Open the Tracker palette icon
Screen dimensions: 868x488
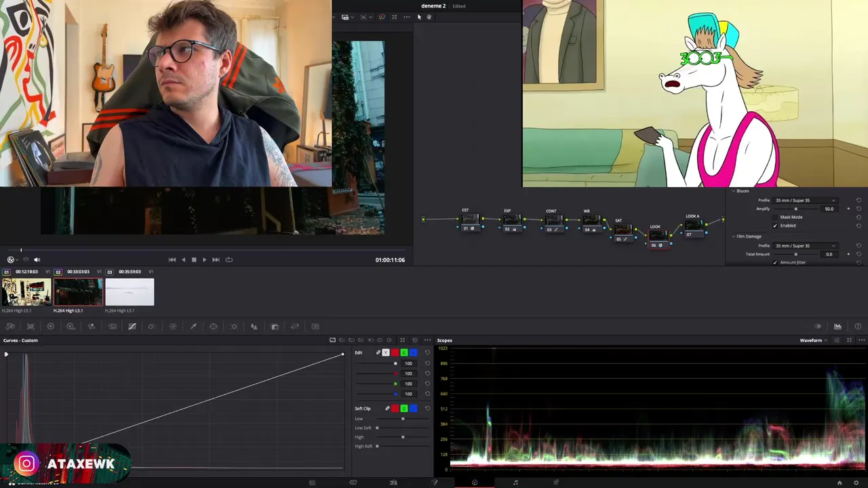[x=234, y=327]
